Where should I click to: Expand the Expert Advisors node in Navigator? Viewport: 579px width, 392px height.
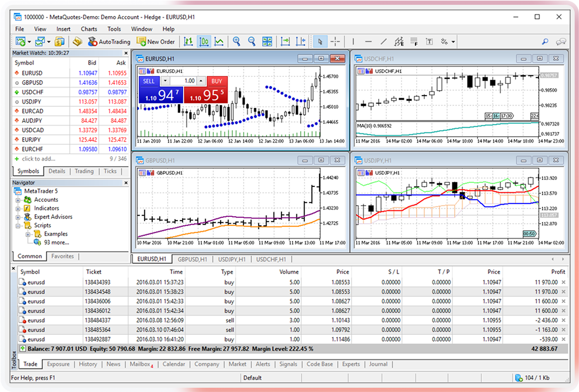pos(18,217)
